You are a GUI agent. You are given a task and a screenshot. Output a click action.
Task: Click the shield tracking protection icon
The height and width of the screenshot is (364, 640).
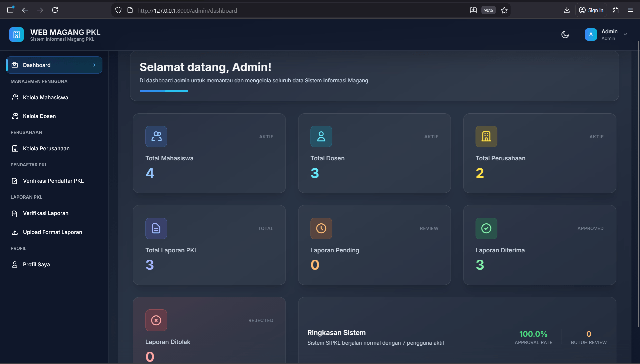point(118,10)
